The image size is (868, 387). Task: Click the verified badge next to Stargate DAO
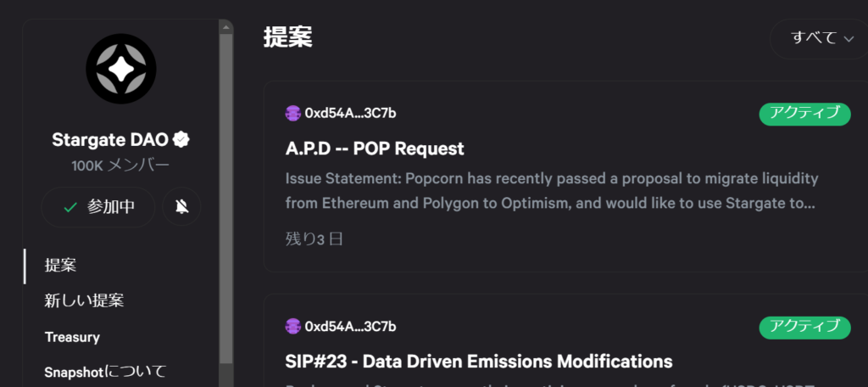[x=180, y=139]
